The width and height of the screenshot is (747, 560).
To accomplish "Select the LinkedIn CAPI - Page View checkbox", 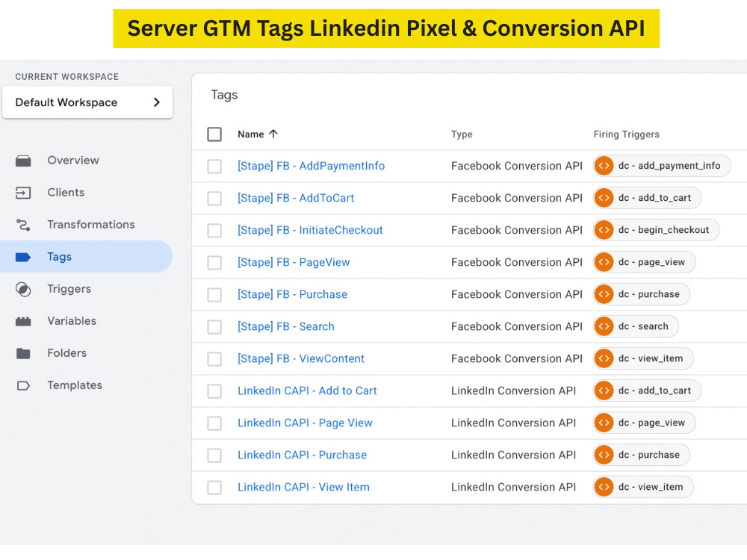I will [x=214, y=423].
